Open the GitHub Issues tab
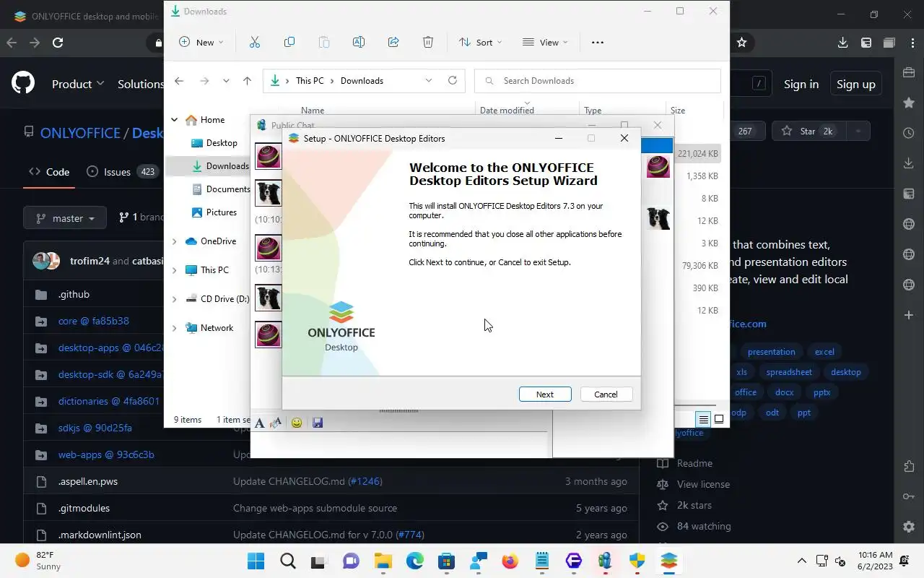Image resolution: width=924 pixels, height=578 pixels. (122, 172)
